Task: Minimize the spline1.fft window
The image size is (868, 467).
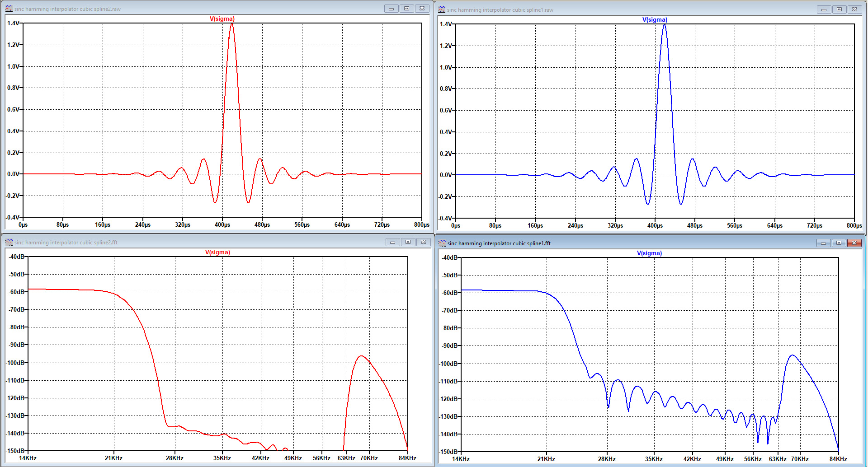Action: coord(823,243)
